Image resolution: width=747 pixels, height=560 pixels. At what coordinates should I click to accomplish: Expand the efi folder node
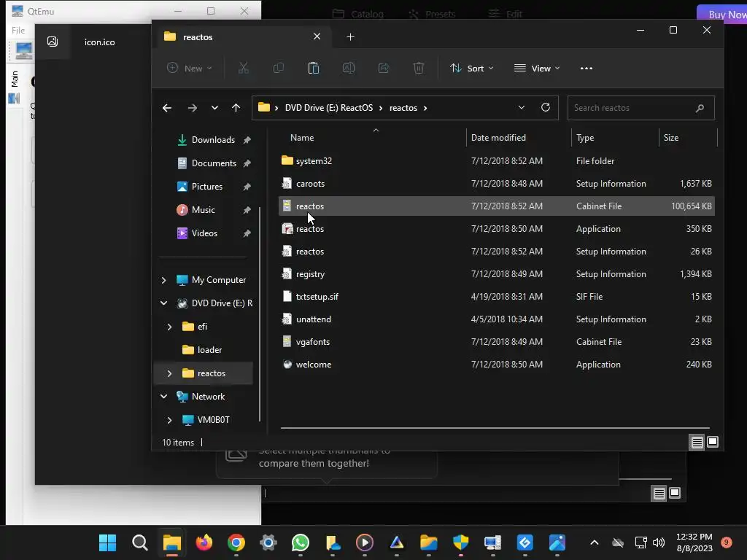[169, 327]
